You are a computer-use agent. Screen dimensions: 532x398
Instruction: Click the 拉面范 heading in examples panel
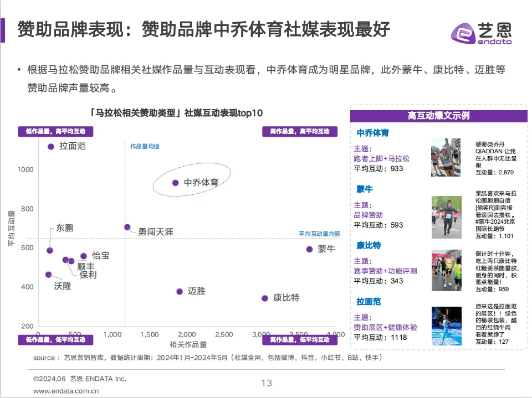[x=369, y=302]
